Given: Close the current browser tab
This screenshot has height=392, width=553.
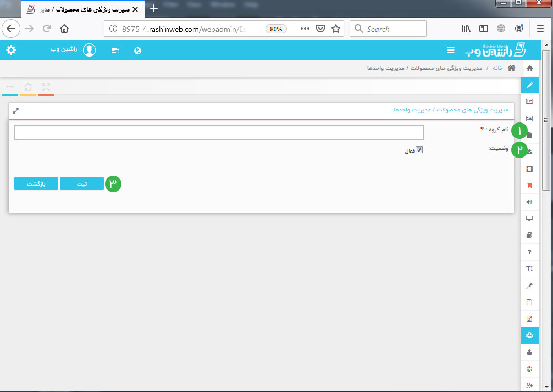Looking at the screenshot, I should click(x=135, y=9).
